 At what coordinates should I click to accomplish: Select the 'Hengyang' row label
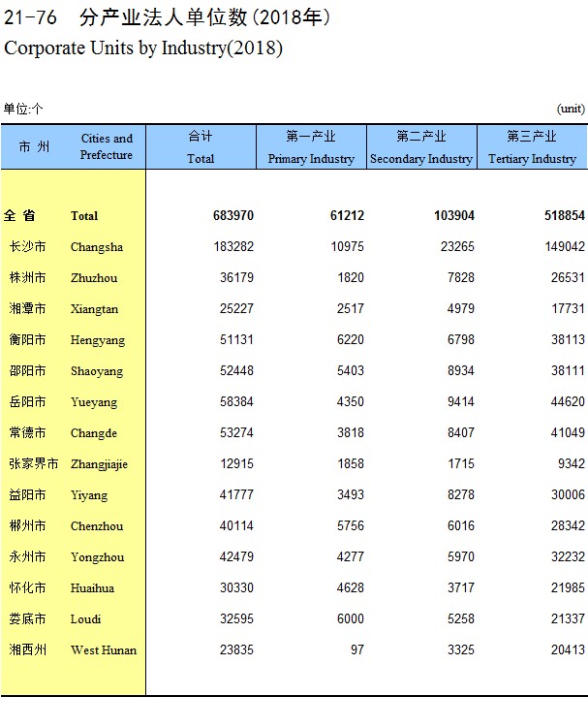[x=98, y=340]
